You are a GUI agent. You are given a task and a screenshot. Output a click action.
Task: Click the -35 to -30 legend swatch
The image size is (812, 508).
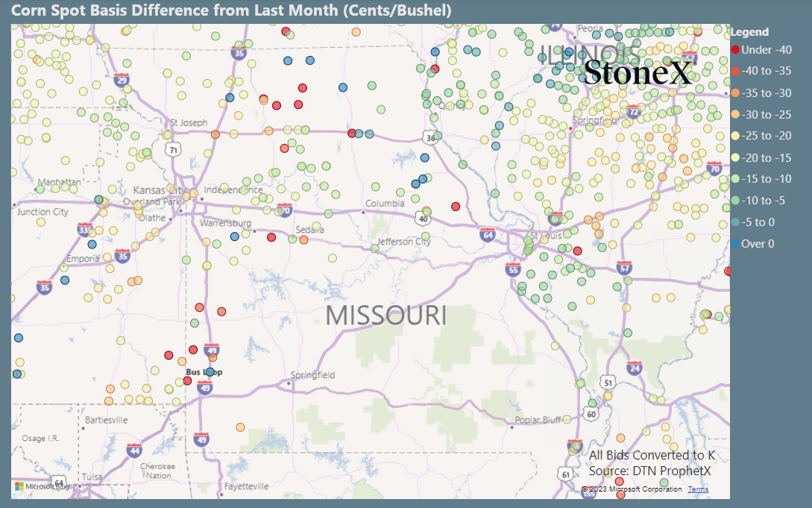click(735, 92)
